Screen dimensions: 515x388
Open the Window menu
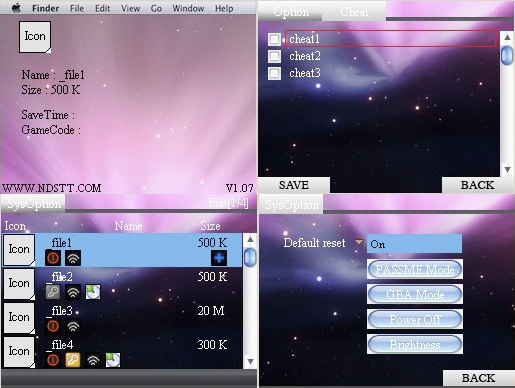(x=188, y=8)
